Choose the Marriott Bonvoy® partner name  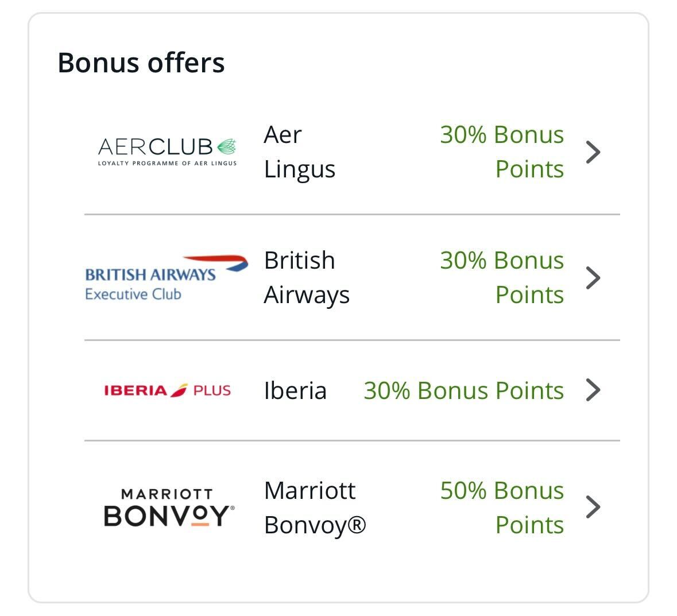(x=315, y=507)
